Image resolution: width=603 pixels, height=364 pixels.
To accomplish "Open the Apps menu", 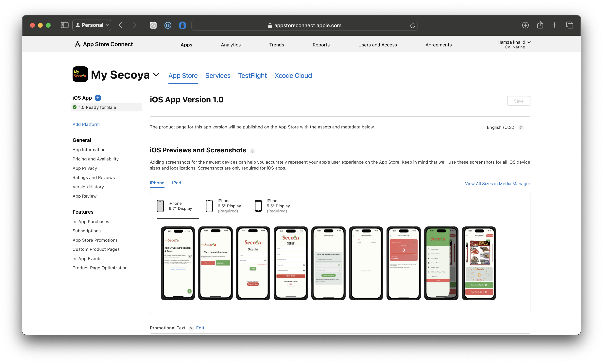I will (x=186, y=45).
